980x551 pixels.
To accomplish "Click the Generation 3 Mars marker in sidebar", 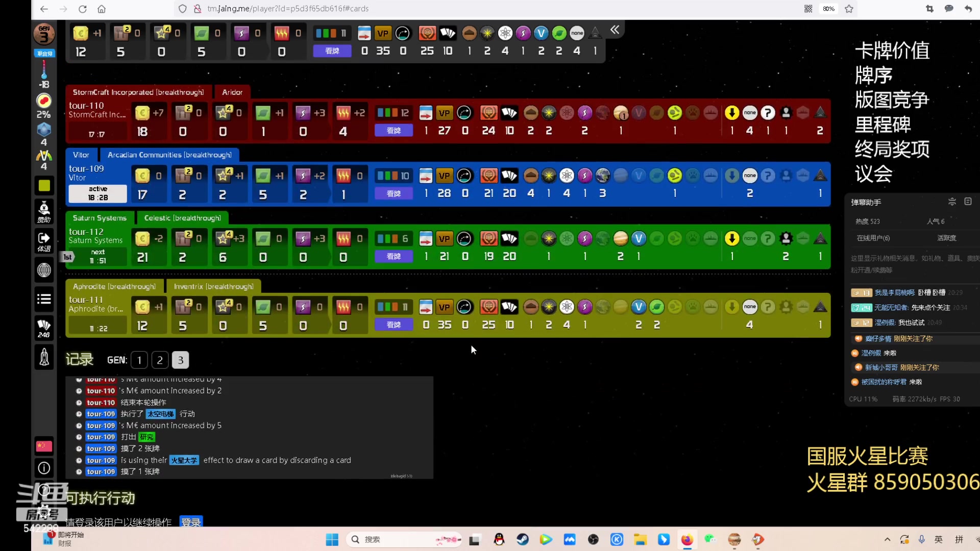I will click(x=44, y=34).
